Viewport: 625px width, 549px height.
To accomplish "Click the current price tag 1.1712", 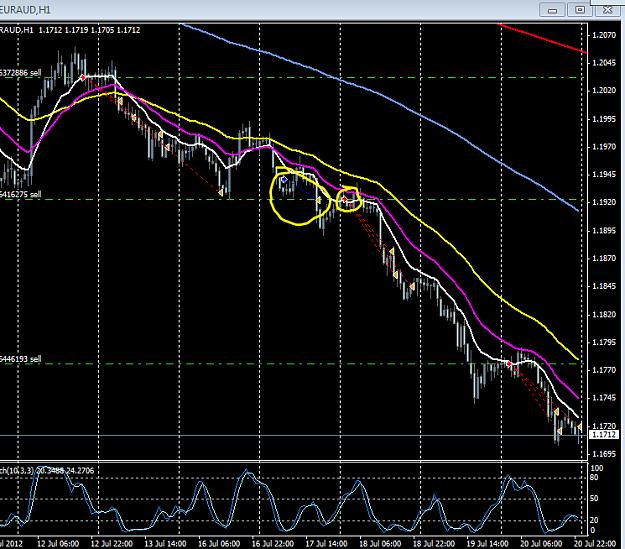I will point(604,435).
